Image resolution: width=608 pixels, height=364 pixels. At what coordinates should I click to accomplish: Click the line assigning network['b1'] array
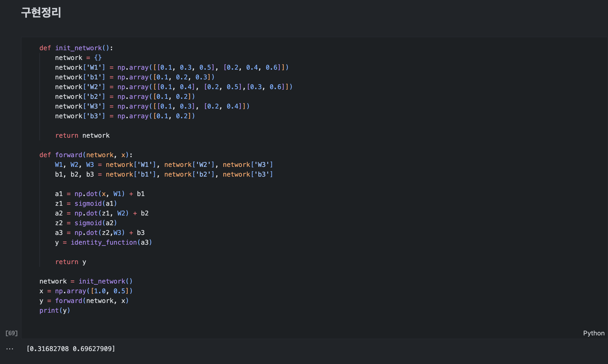135,77
